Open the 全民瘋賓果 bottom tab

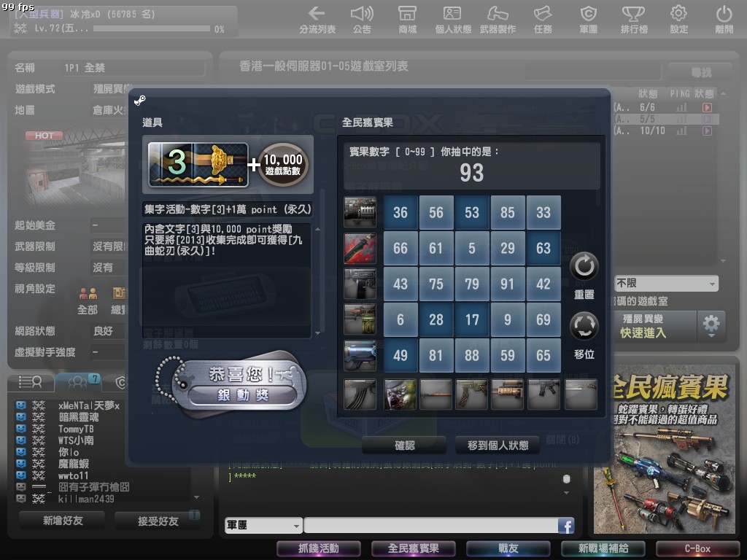[414, 548]
